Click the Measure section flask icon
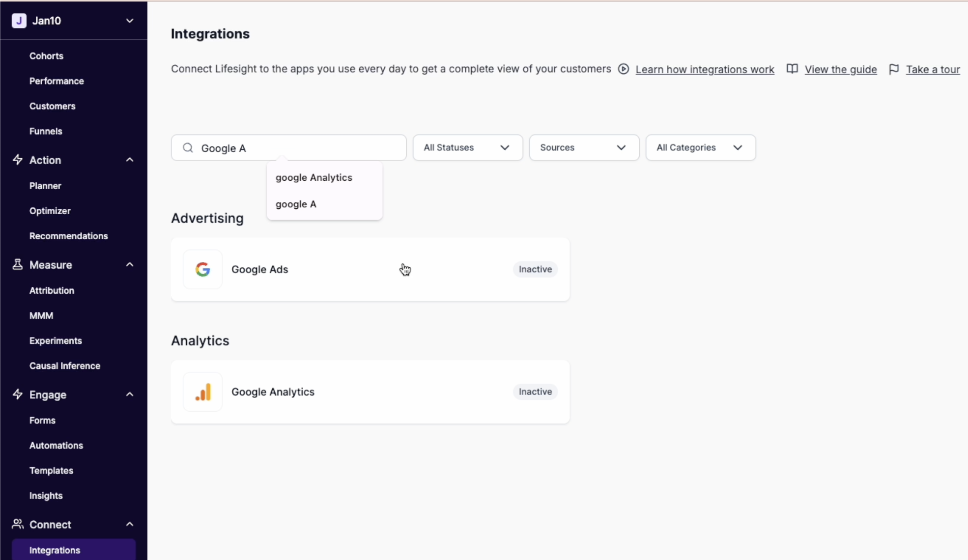 click(x=18, y=265)
